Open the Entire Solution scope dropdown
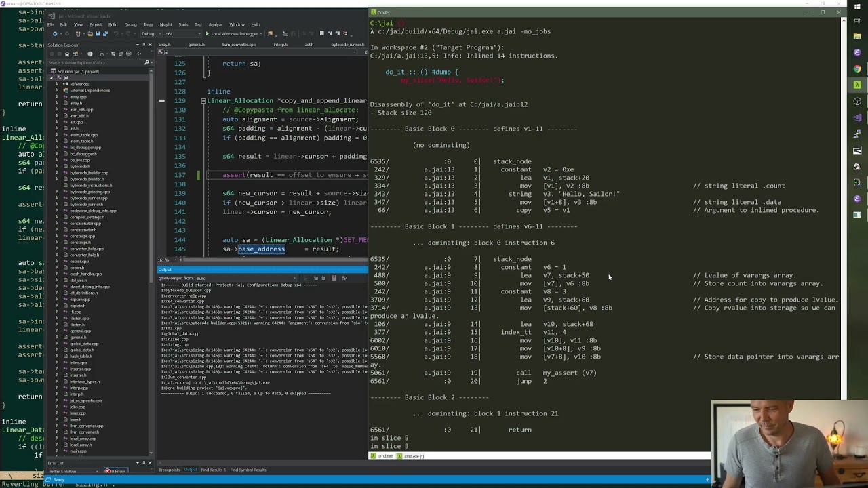868x488 pixels. click(x=73, y=471)
